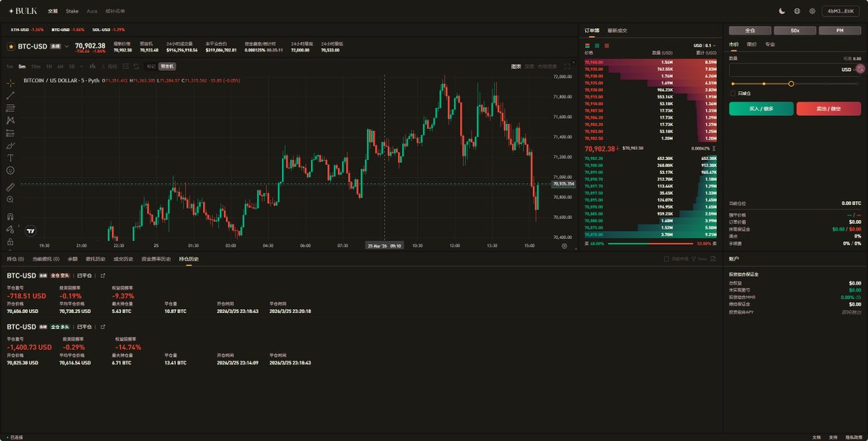Open the indicators button in chart toolbar

(109, 66)
